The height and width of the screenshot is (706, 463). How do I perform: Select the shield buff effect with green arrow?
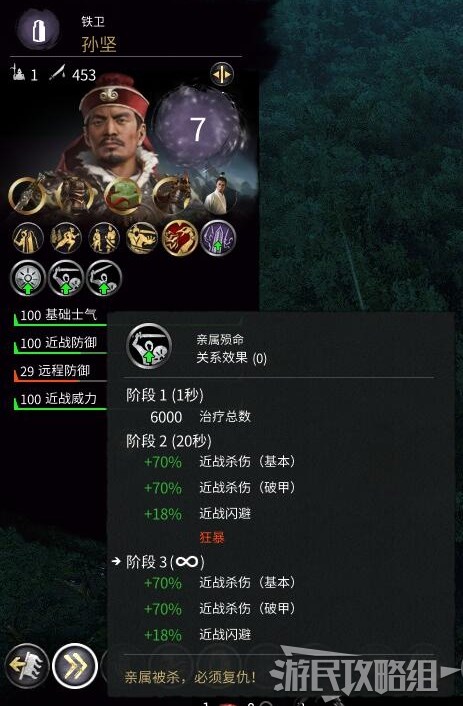pyautogui.click(x=28, y=278)
